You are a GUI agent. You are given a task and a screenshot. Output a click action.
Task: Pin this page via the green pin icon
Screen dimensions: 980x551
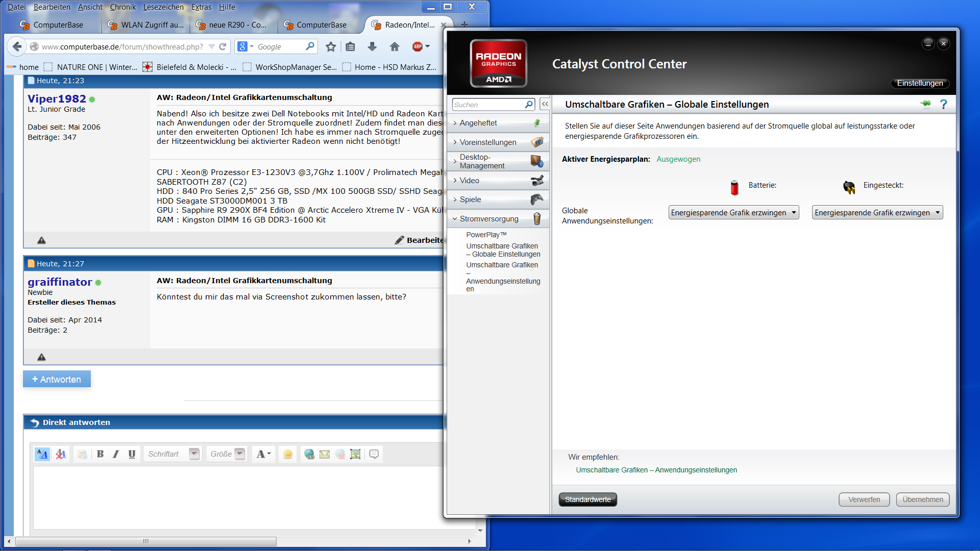(x=925, y=104)
